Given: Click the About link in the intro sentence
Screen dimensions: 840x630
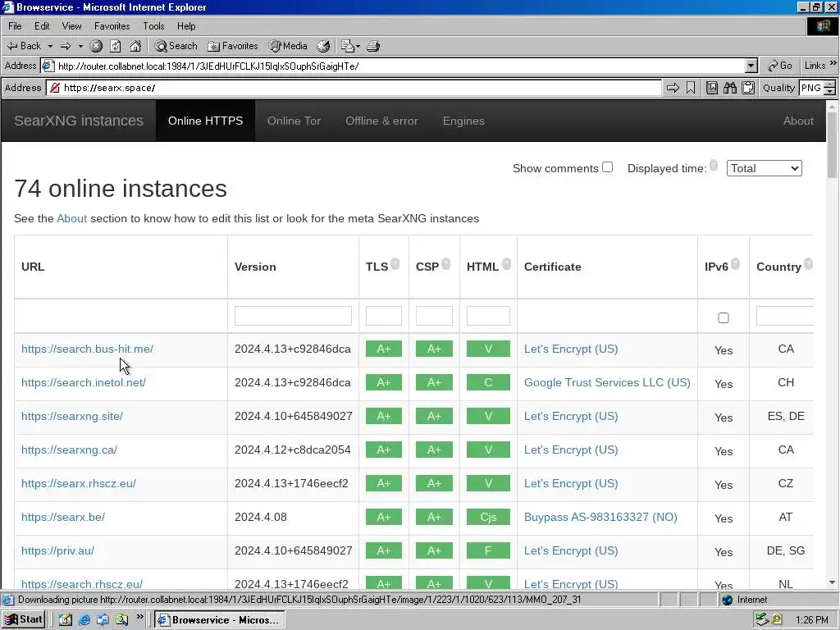Looking at the screenshot, I should (x=72, y=218).
